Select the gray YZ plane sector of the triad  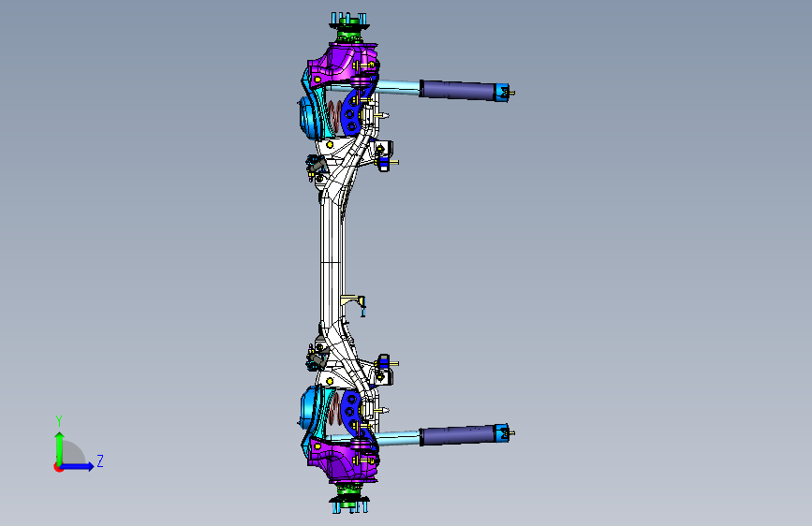[73, 453]
